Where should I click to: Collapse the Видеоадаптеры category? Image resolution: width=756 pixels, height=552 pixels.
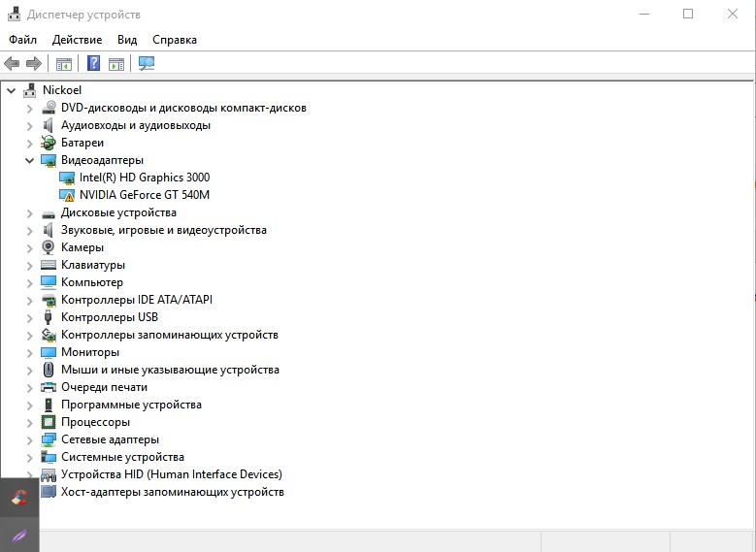click(x=30, y=160)
